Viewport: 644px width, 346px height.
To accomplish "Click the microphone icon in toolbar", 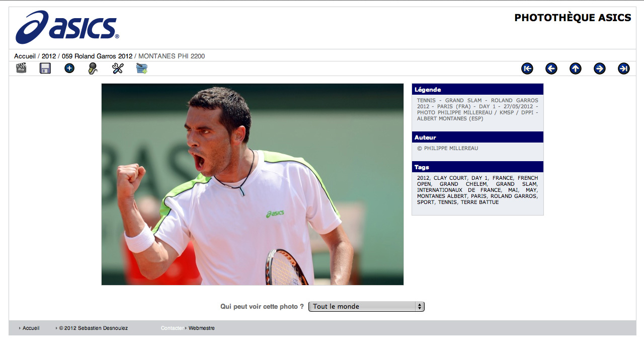I will [x=93, y=68].
